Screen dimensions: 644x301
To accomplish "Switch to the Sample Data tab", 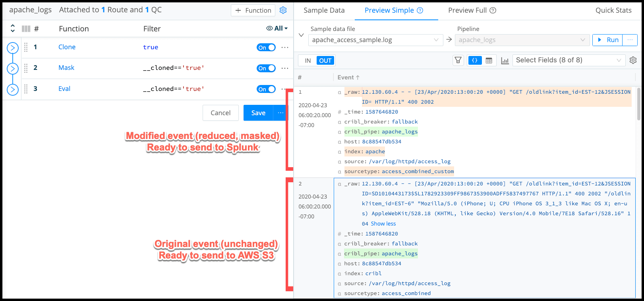I will tap(324, 10).
